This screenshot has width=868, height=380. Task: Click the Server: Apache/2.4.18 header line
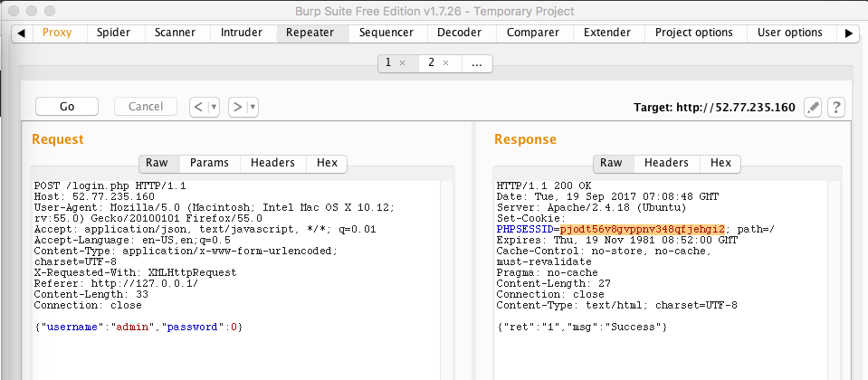(x=591, y=207)
